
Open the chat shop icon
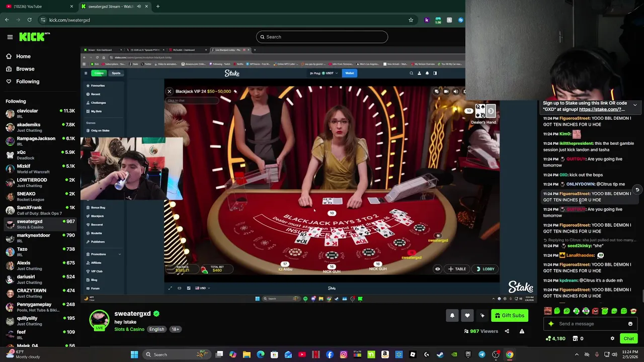point(575,339)
